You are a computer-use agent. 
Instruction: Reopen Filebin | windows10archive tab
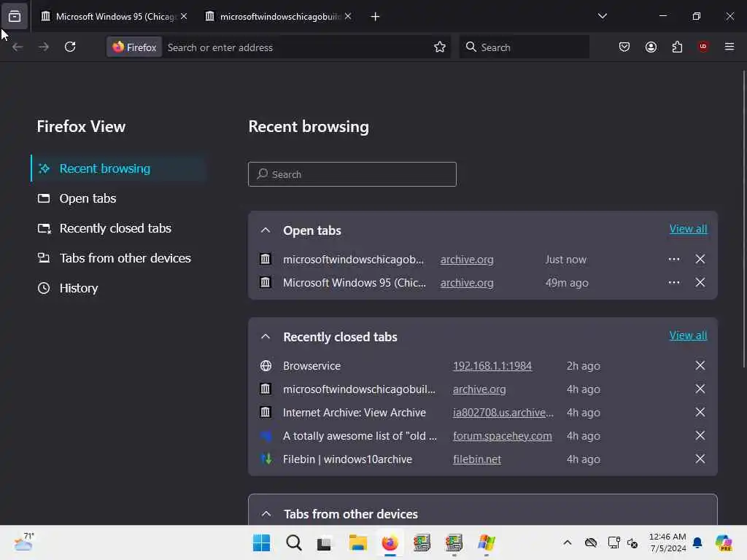click(347, 459)
